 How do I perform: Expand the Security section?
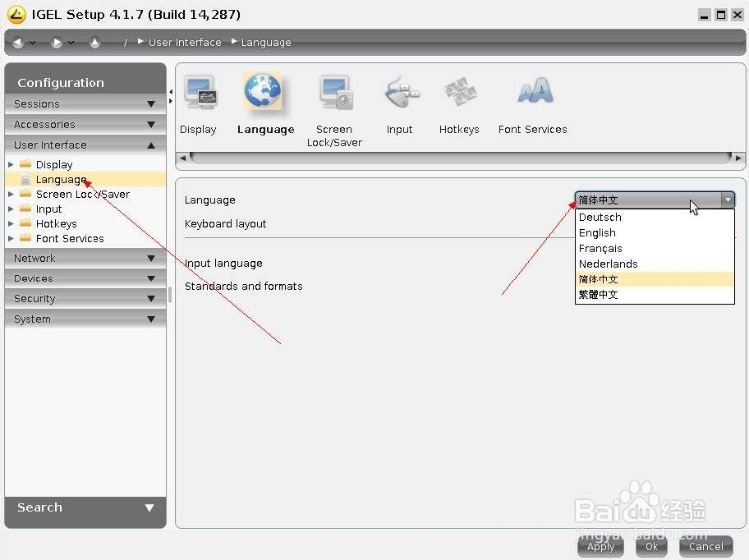pyautogui.click(x=85, y=298)
